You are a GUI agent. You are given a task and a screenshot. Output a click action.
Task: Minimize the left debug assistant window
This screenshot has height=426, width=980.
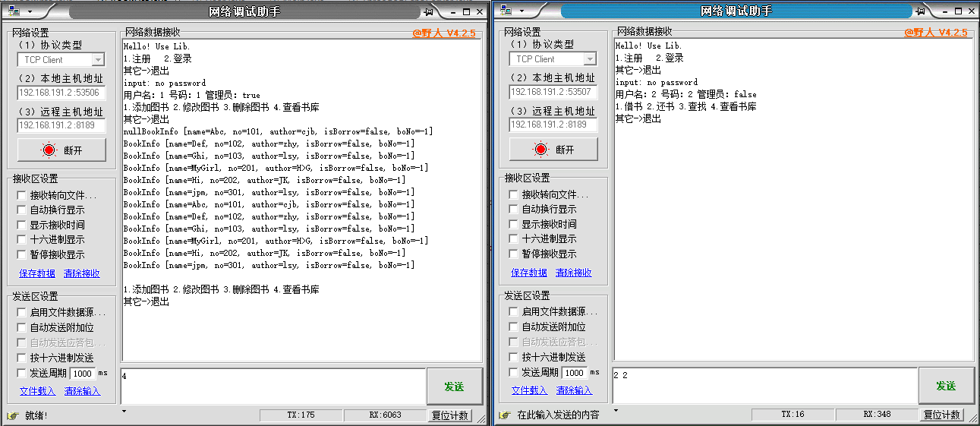tap(452, 11)
